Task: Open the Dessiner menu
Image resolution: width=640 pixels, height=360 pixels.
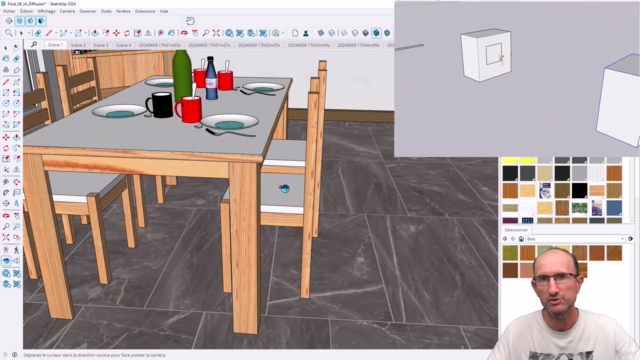Action: point(88,11)
